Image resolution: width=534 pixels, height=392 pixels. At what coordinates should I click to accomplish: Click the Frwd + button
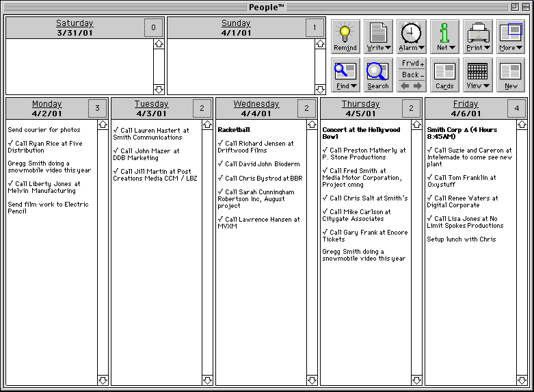pos(412,64)
